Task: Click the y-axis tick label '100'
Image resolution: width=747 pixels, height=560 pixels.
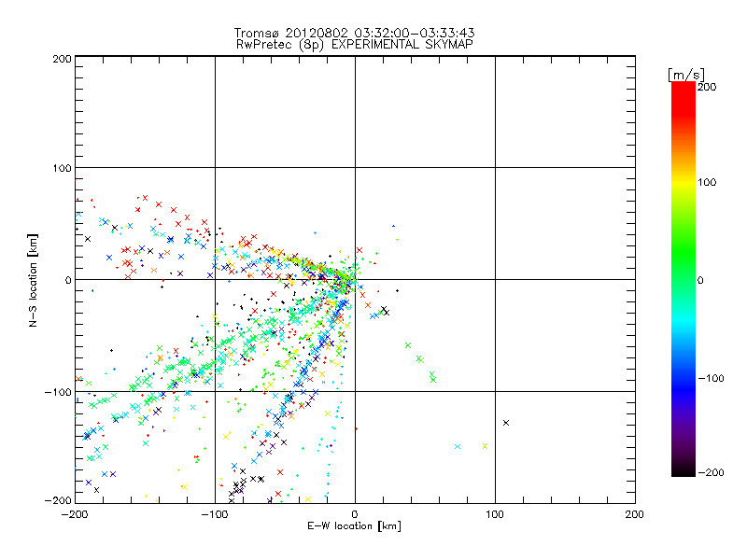Action: tap(62, 169)
